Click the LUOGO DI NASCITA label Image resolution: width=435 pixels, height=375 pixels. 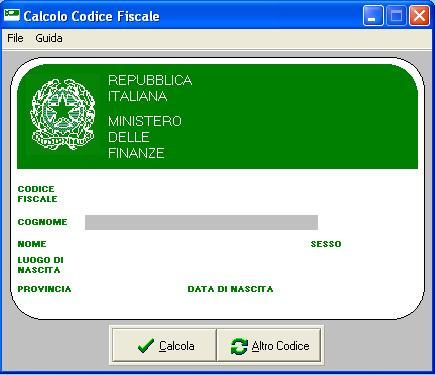(40, 265)
